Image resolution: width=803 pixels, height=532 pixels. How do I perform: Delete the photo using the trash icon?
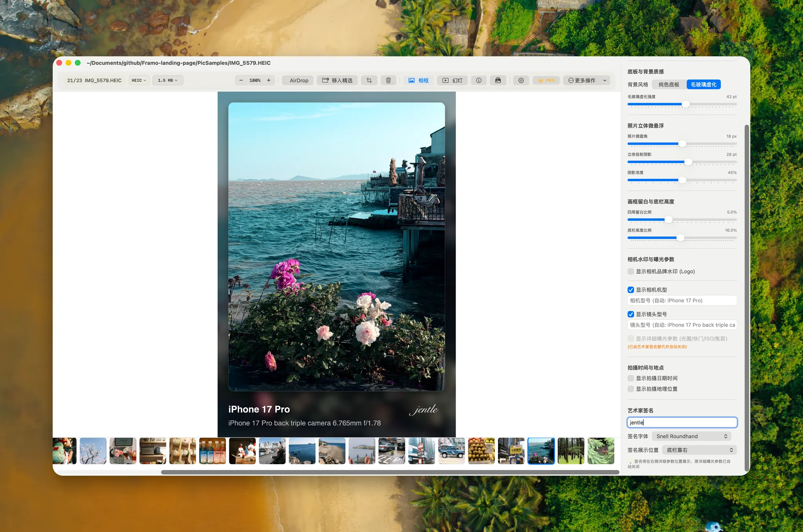[x=388, y=80]
